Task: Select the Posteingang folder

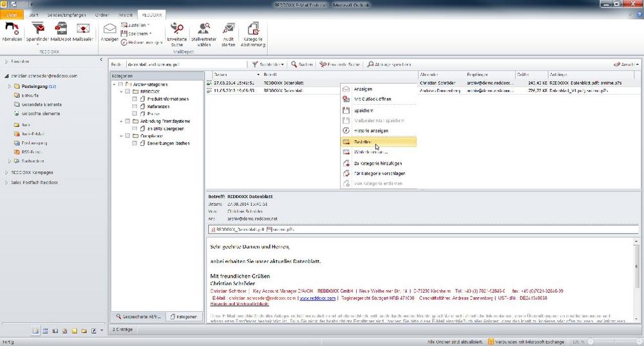Action: (x=35, y=86)
